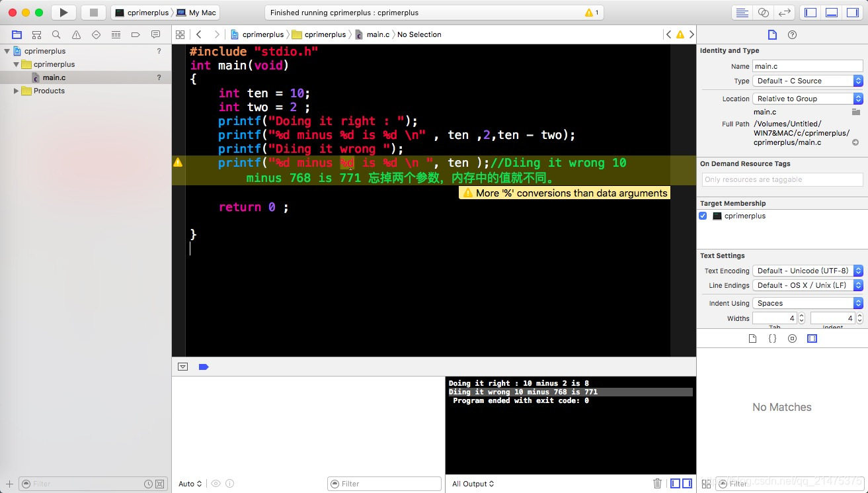868x493 pixels.
Task: Clear console with trash icon
Action: 657,484
